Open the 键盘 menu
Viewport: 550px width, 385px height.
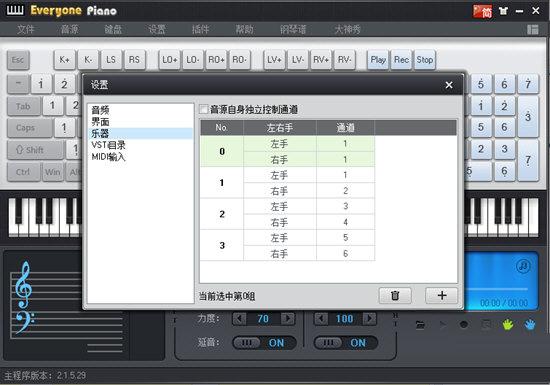(x=113, y=29)
